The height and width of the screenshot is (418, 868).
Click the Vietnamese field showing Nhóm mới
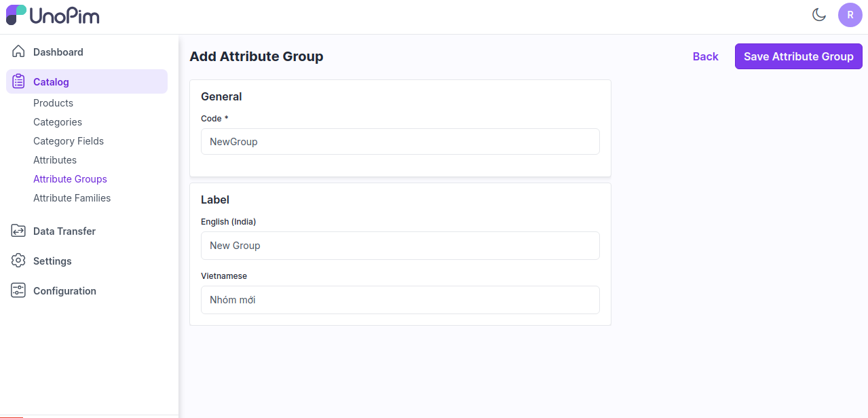tap(400, 299)
